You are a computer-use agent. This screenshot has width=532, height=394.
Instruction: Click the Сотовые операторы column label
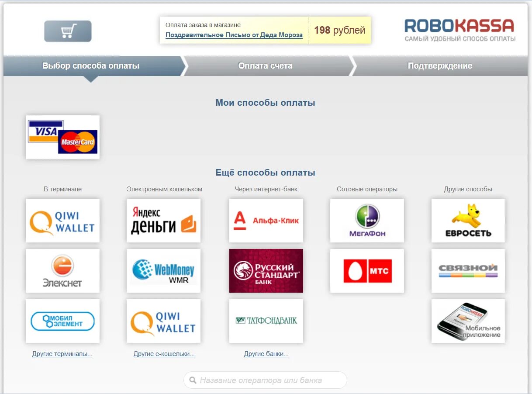click(x=367, y=189)
